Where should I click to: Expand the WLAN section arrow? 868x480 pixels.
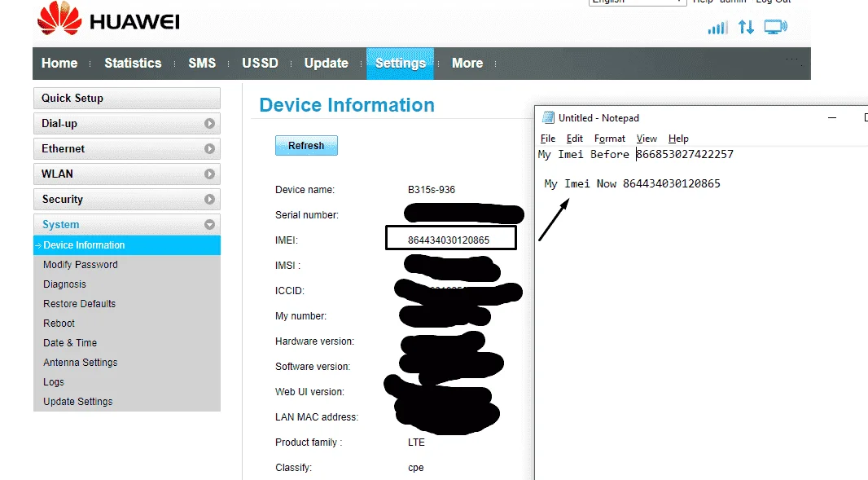click(209, 174)
